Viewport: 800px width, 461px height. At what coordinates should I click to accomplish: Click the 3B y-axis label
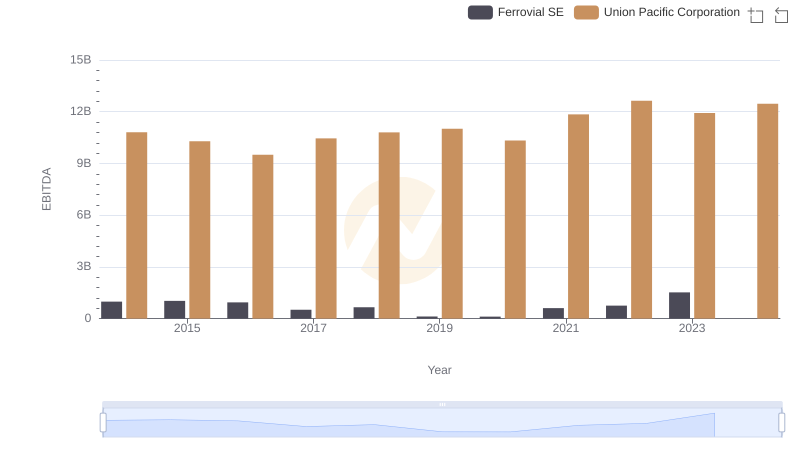[x=84, y=266]
